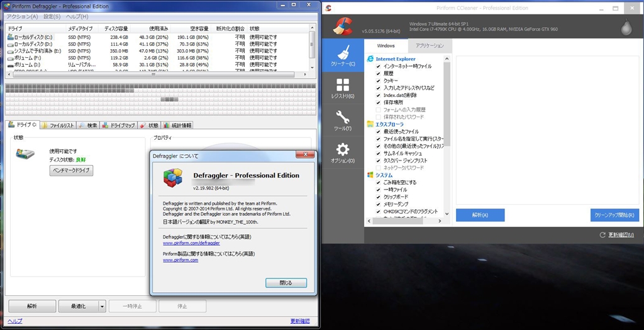Uncheck クリップボード checkbox

378,197
